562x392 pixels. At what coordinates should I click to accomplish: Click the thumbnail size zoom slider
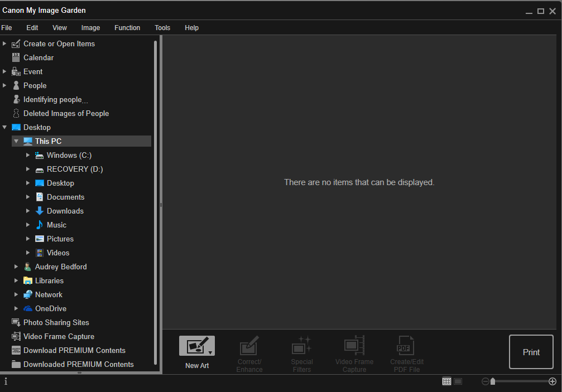(493, 381)
